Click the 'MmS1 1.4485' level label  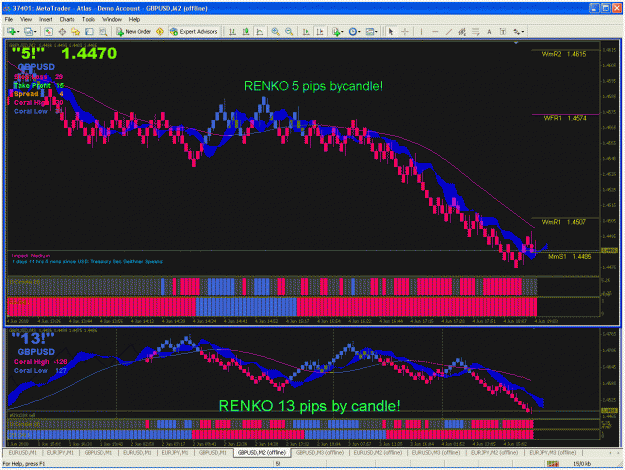pyautogui.click(x=570, y=256)
